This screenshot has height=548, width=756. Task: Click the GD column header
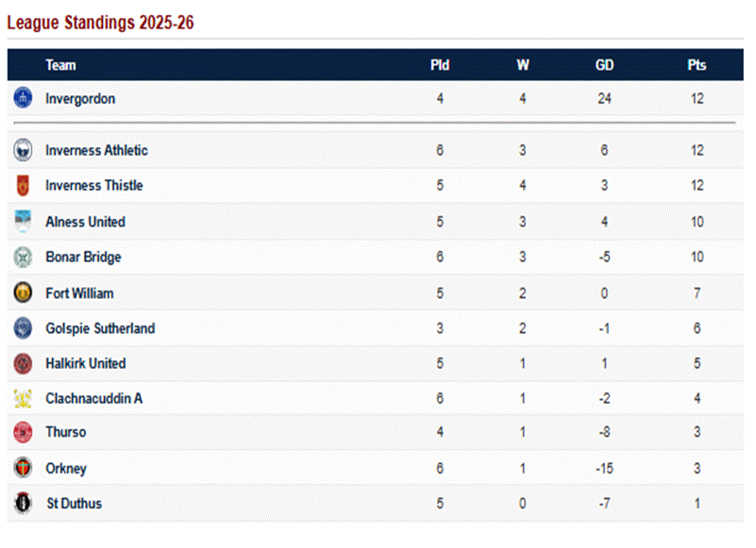pyautogui.click(x=605, y=65)
